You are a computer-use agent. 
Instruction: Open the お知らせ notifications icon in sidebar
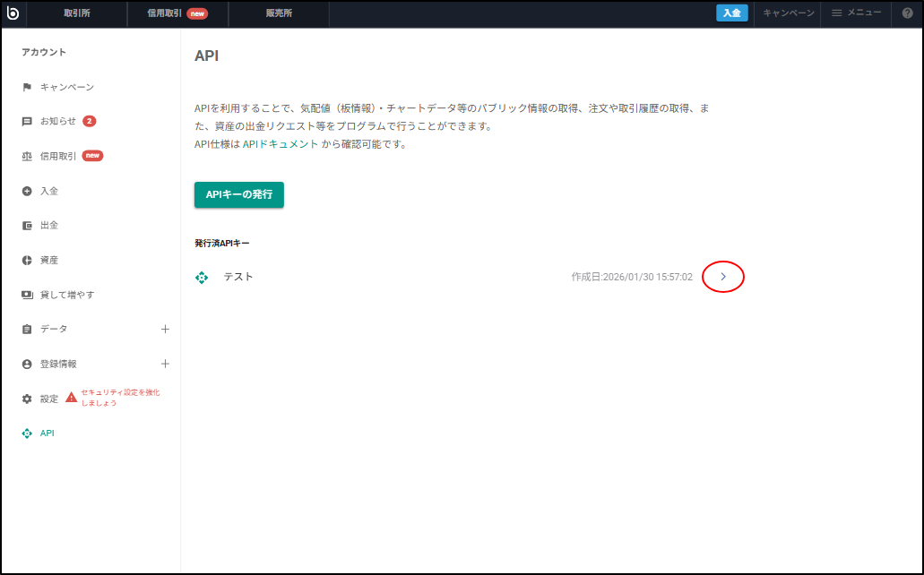coord(27,121)
